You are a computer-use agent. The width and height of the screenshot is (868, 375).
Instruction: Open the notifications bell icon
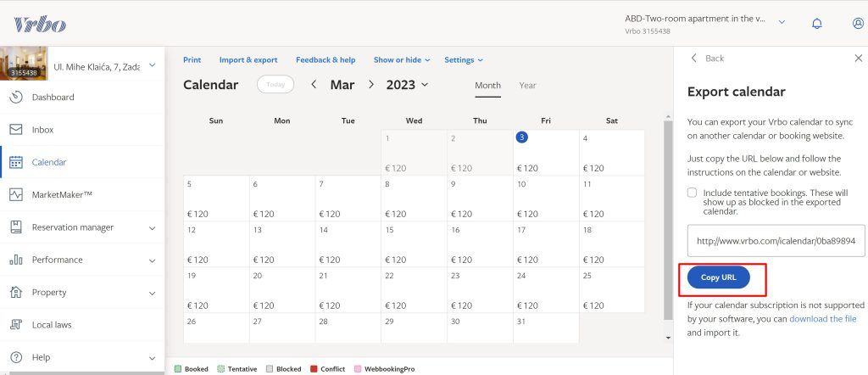[816, 24]
